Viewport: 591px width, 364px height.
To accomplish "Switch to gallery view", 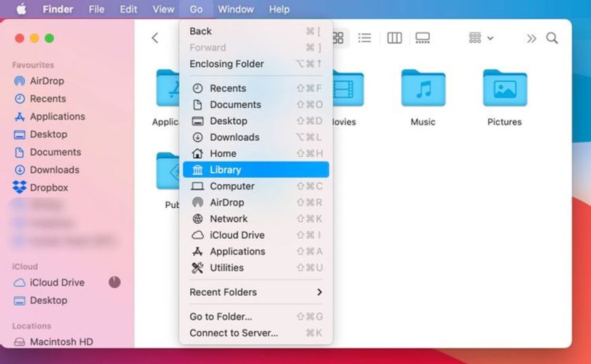I will (422, 38).
